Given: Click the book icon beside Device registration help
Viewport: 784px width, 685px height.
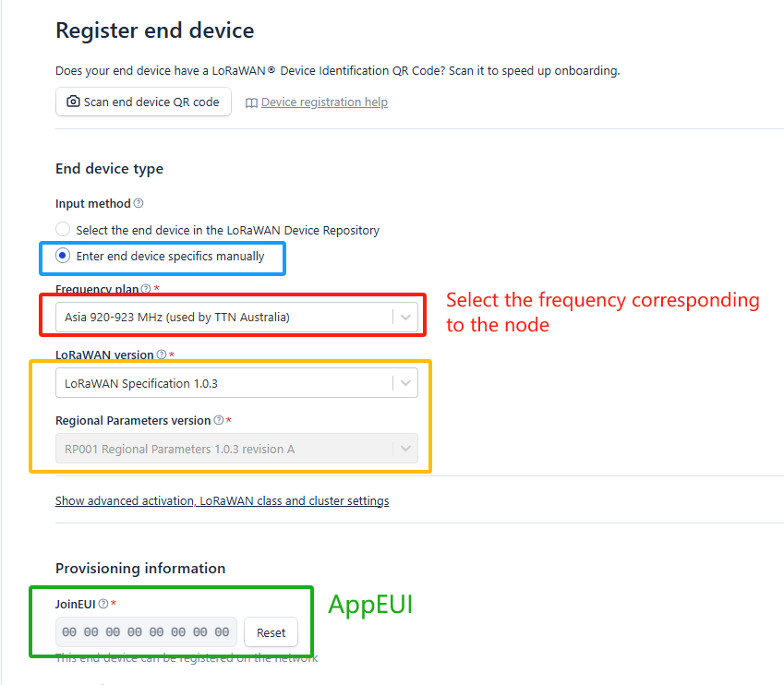Looking at the screenshot, I should (251, 102).
